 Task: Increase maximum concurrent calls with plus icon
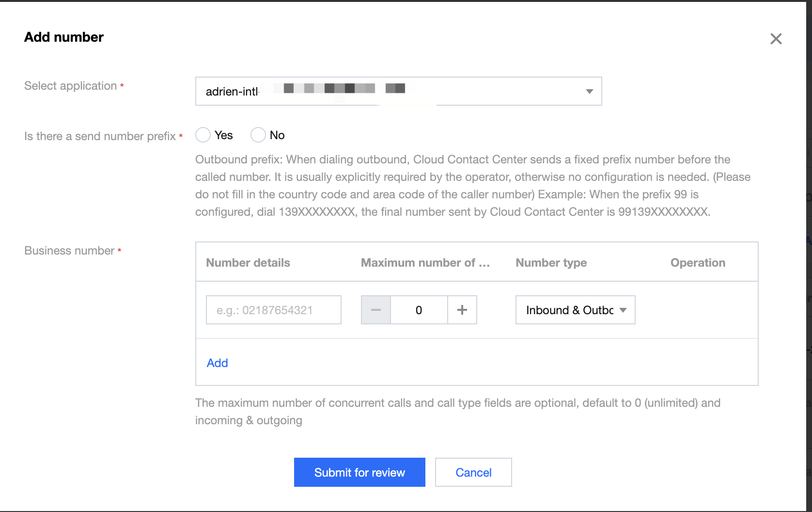(462, 310)
